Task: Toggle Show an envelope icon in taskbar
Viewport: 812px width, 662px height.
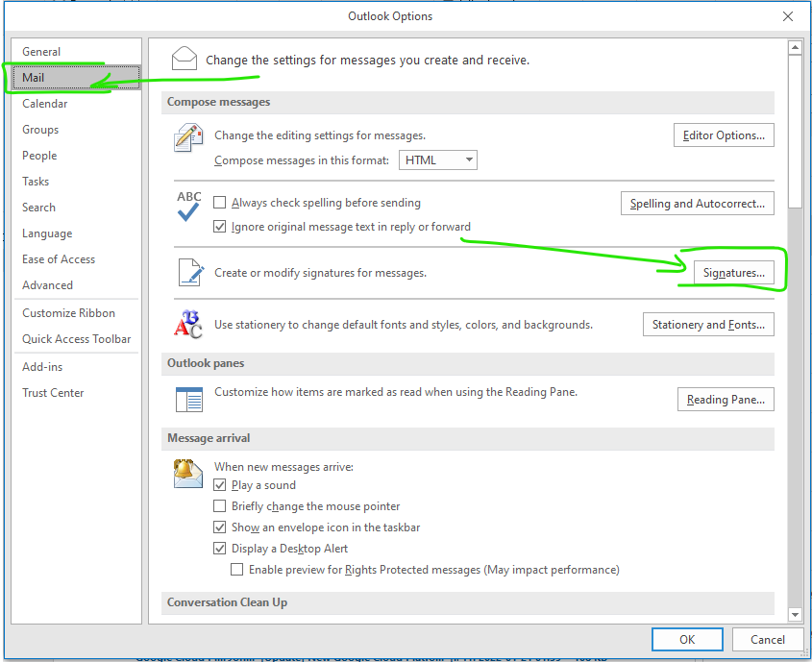Action: coord(219,527)
